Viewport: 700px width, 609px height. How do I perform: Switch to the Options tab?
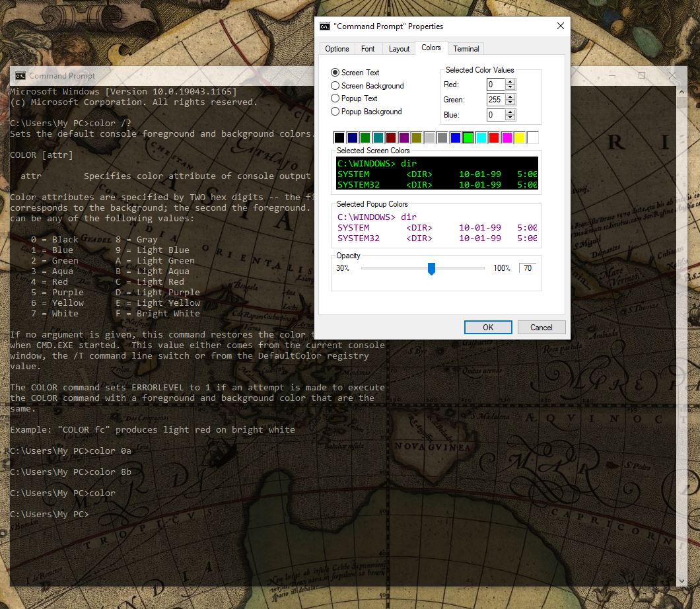coord(337,48)
